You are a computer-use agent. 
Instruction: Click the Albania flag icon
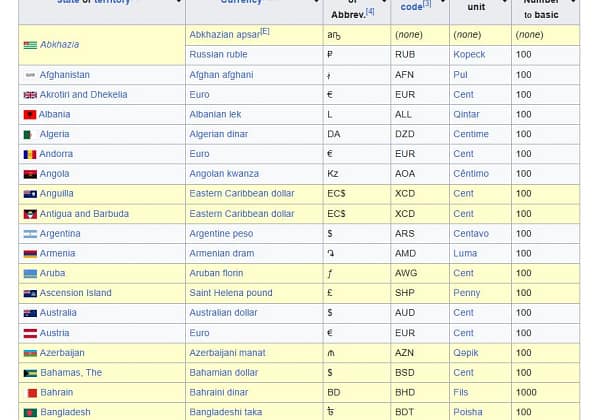coord(30,115)
